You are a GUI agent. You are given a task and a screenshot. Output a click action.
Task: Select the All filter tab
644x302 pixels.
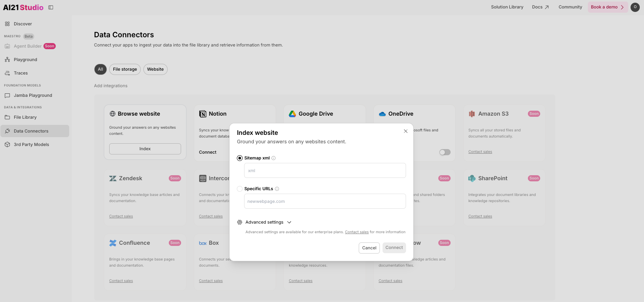(100, 69)
